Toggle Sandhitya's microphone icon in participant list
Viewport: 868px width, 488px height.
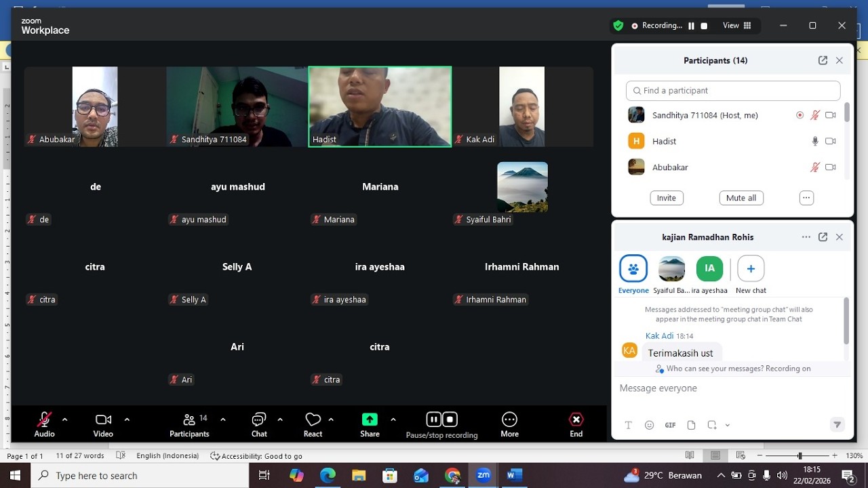tap(815, 115)
